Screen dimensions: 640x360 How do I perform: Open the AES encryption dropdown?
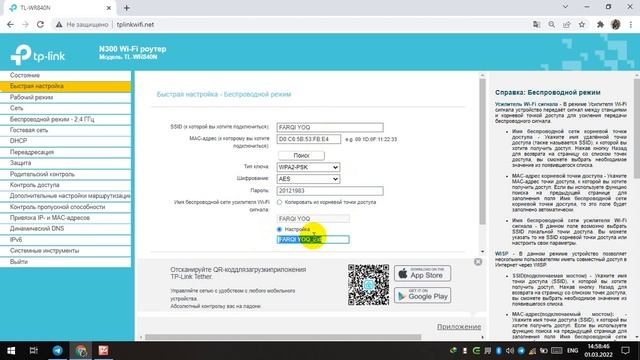point(308,179)
